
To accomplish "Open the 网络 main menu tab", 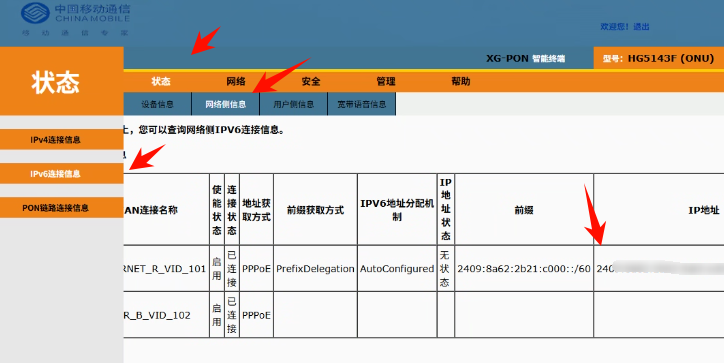I will click(x=236, y=81).
